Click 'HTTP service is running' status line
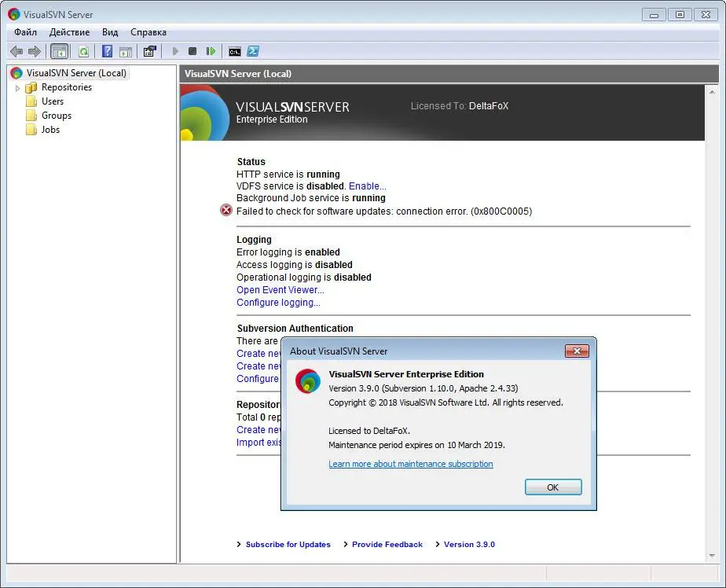The height and width of the screenshot is (588, 726). 288,175
